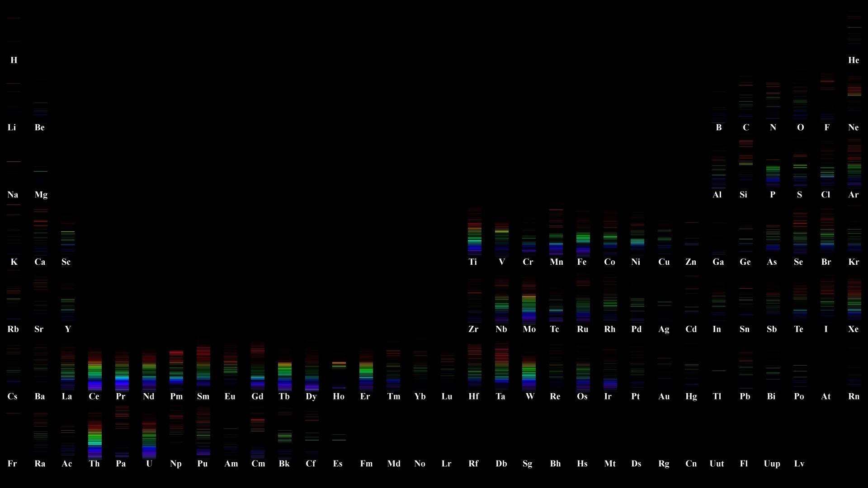Click the U spectrum bars
This screenshot has height=488, width=868.
coord(149,436)
